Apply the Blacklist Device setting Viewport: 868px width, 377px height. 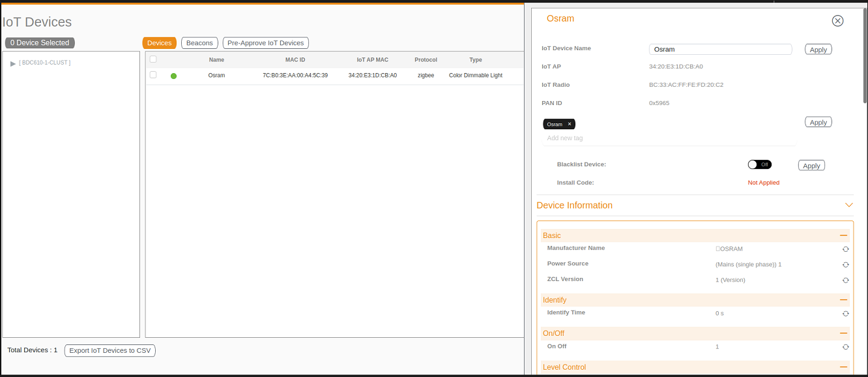[811, 166]
